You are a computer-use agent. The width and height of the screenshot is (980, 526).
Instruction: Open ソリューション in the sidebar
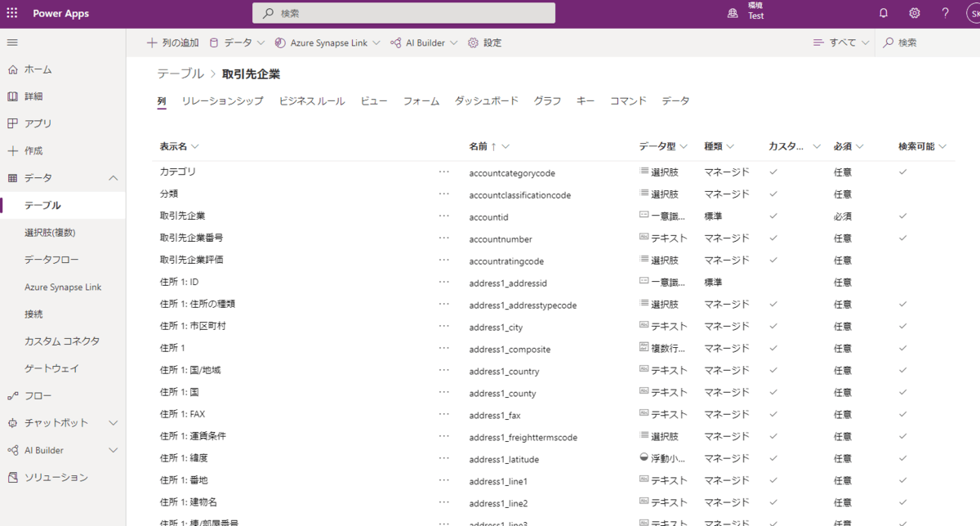(56, 477)
